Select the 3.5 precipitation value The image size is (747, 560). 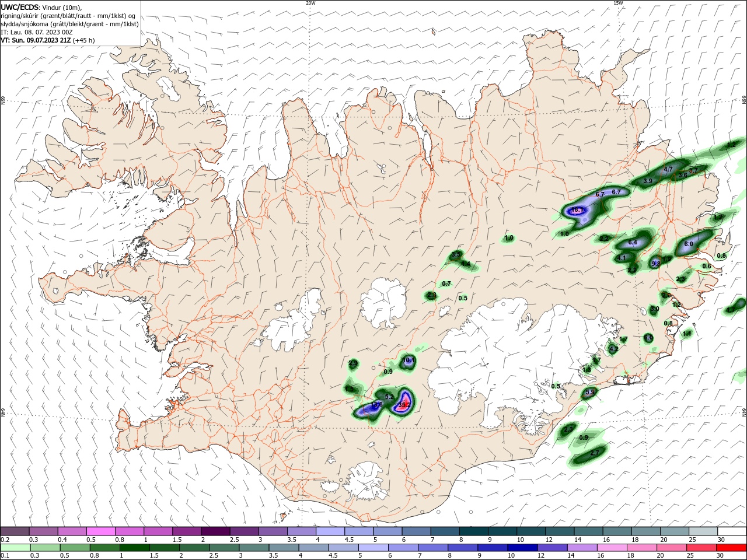point(456,255)
